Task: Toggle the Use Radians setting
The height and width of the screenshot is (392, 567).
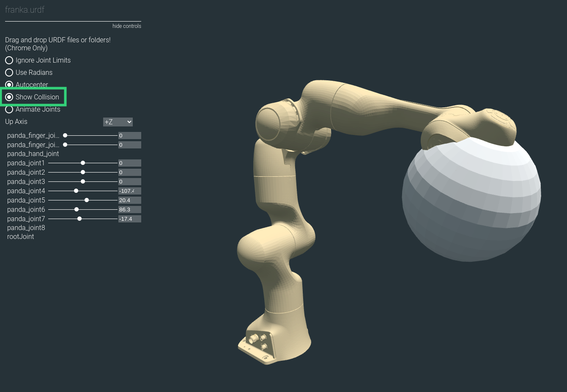Action: [x=9, y=72]
